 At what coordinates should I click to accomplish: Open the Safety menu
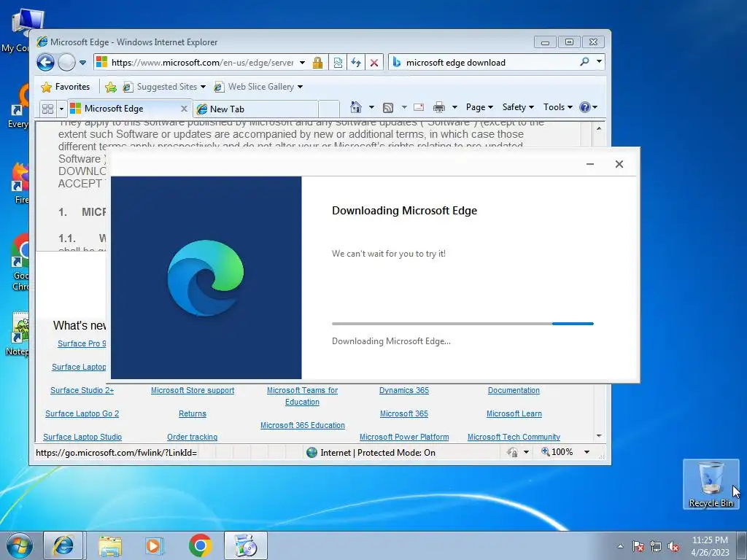coord(518,107)
